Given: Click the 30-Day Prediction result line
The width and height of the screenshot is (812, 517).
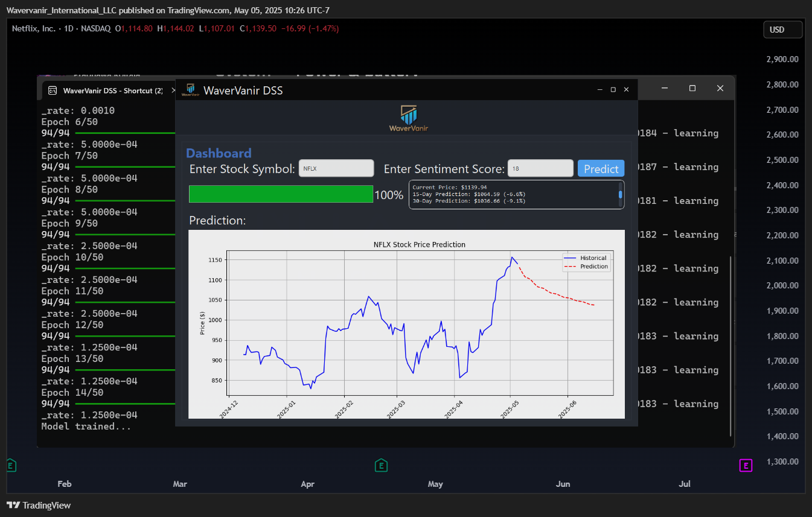Looking at the screenshot, I should (x=469, y=200).
